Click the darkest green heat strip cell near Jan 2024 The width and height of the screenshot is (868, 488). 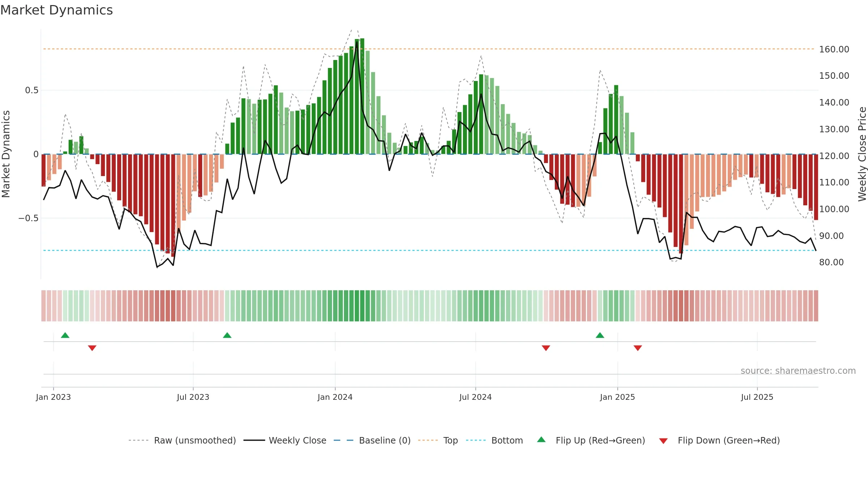coord(362,306)
